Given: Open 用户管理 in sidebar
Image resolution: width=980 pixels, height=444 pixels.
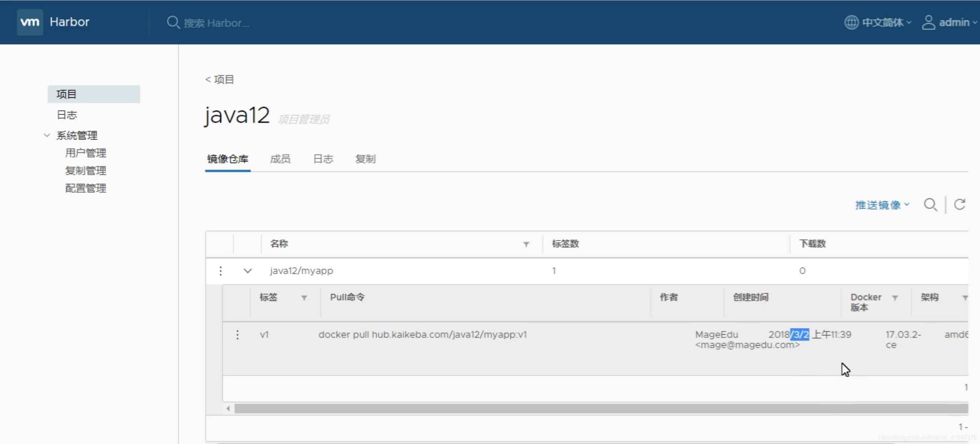Looking at the screenshot, I should tap(86, 153).
